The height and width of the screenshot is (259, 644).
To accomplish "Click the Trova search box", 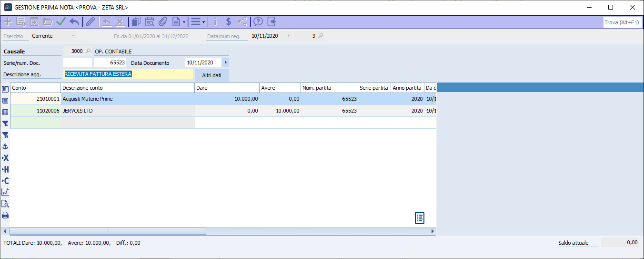I will tap(622, 22).
